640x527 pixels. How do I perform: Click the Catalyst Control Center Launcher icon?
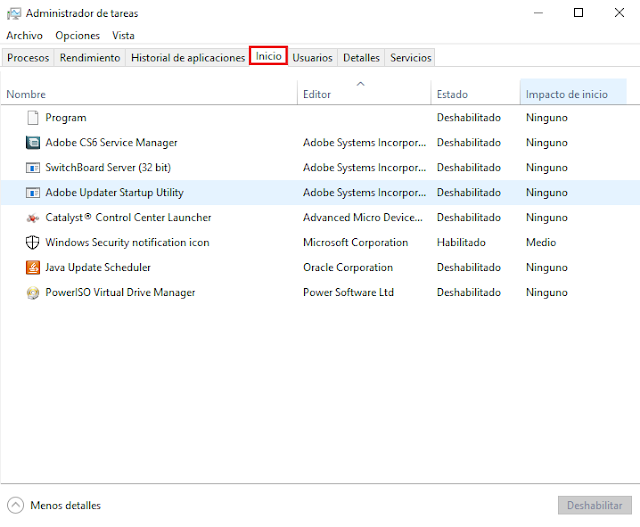pyautogui.click(x=33, y=218)
